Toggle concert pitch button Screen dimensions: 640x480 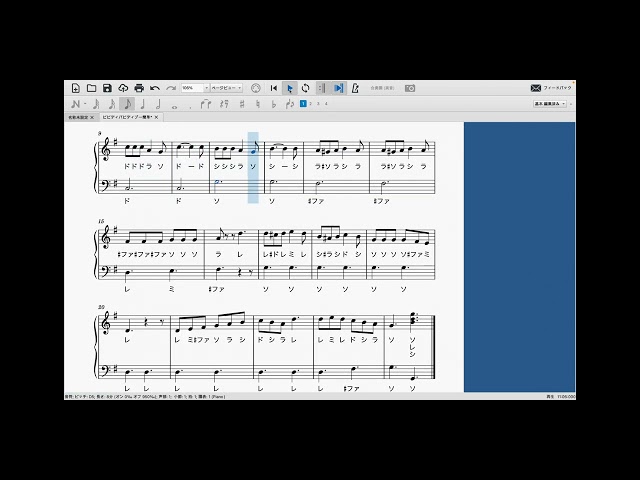tap(382, 88)
